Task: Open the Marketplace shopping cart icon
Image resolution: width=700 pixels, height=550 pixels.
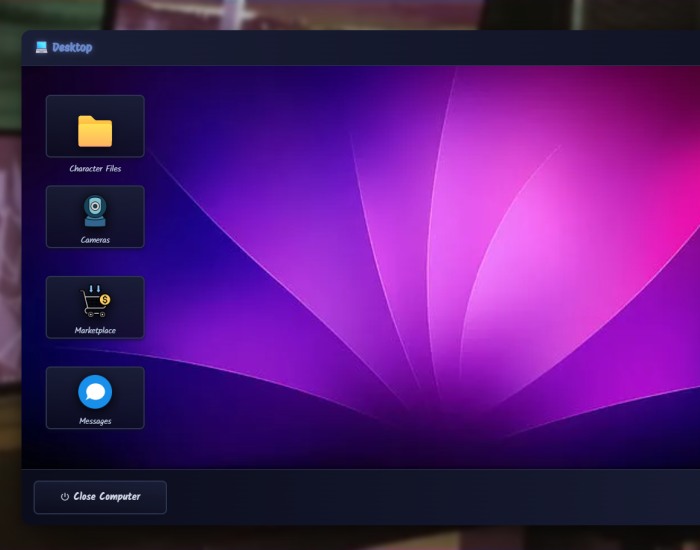Action: pyautogui.click(x=95, y=302)
